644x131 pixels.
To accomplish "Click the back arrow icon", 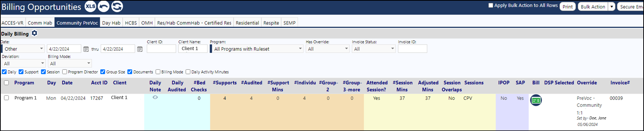I will (104, 7).
